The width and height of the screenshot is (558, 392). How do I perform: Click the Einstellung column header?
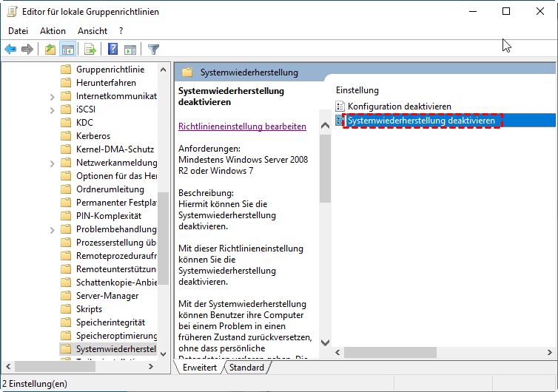[357, 90]
